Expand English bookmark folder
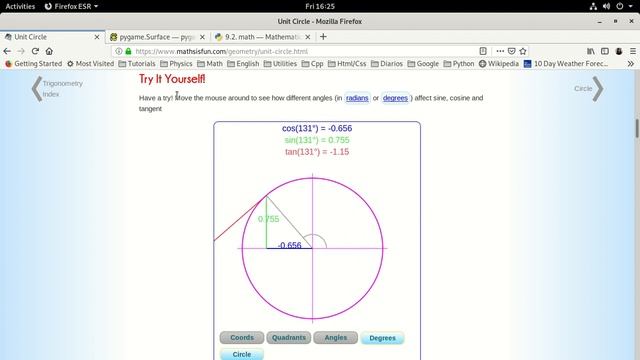Image resolution: width=640 pixels, height=360 pixels. [x=243, y=64]
